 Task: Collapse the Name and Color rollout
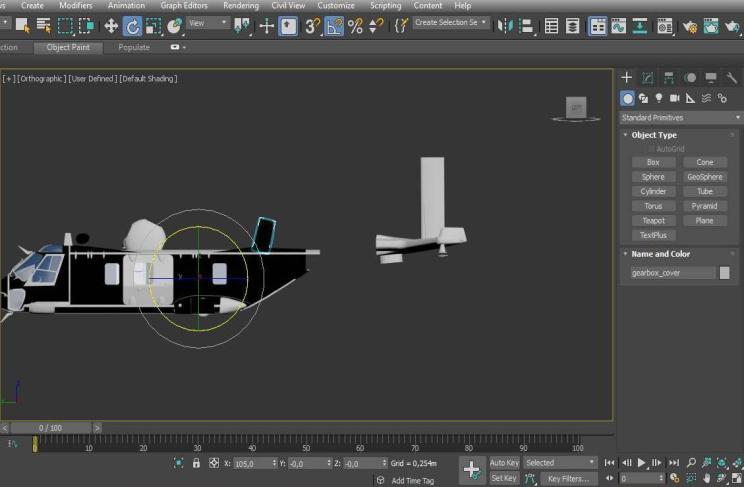[x=625, y=254]
